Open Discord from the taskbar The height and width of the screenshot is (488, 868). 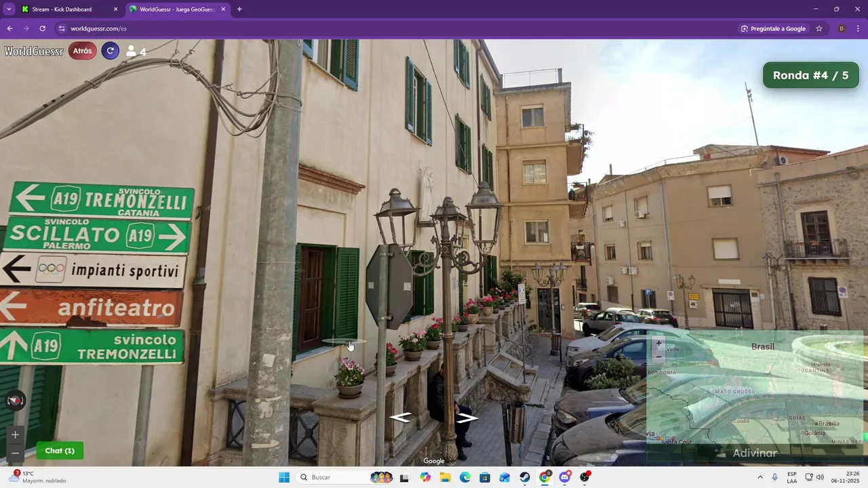pyautogui.click(x=565, y=477)
